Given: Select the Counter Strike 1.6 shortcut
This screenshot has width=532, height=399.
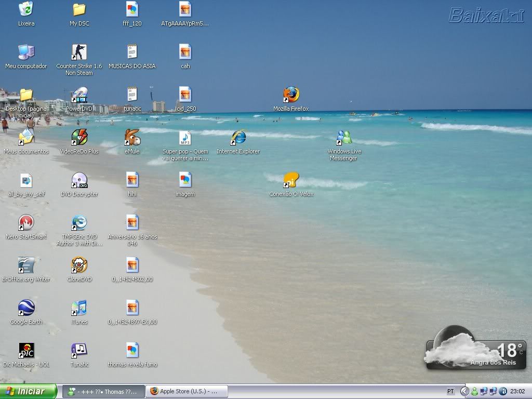Looking at the screenshot, I should click(x=79, y=52).
